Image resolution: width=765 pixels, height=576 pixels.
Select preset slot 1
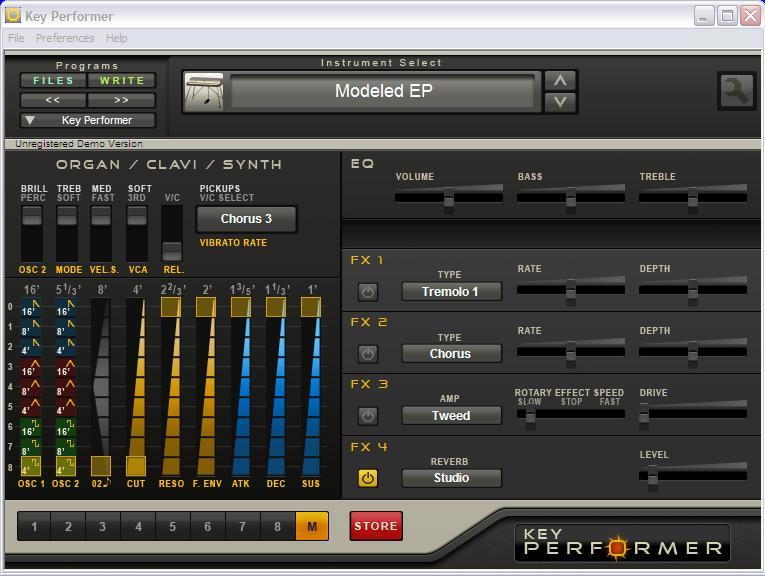point(34,526)
